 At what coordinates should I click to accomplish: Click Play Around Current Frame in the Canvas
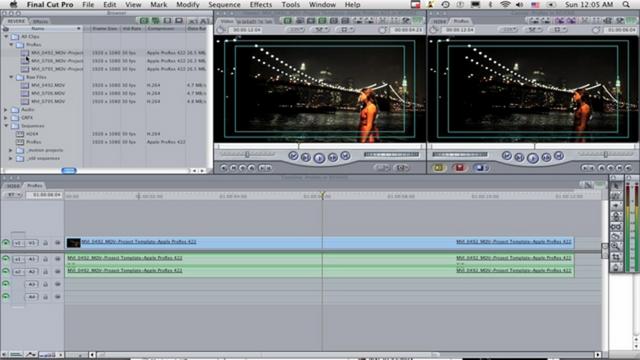point(546,157)
